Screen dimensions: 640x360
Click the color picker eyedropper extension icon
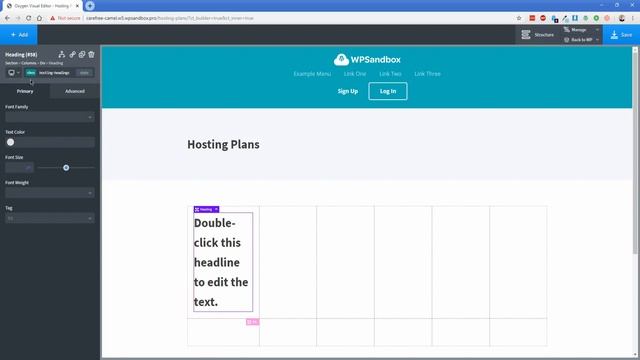[x=565, y=18]
